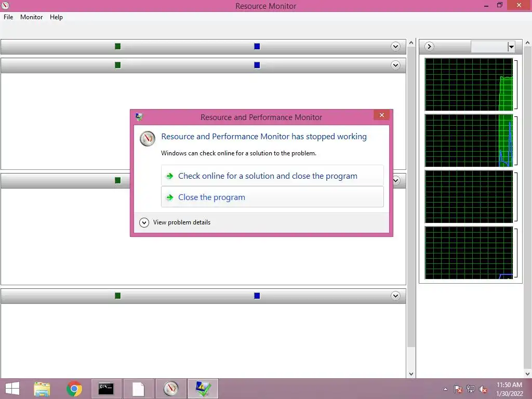Viewport: 532px width, 399px height.
Task: Open File Explorer from the taskbar
Action: tap(42, 389)
